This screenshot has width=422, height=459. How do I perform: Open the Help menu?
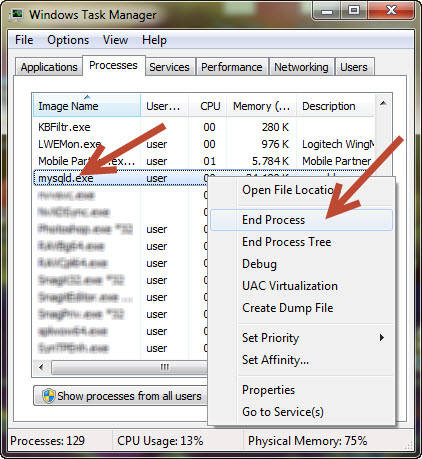click(x=154, y=40)
